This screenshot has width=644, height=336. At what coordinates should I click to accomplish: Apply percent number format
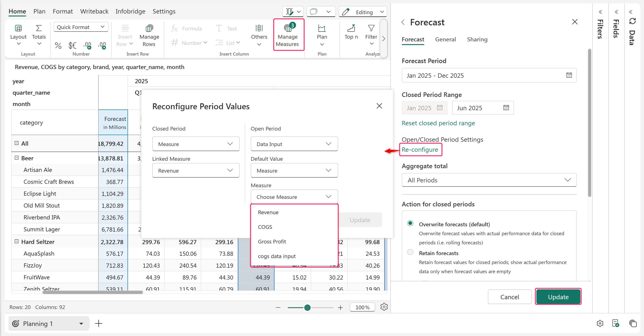(x=58, y=45)
